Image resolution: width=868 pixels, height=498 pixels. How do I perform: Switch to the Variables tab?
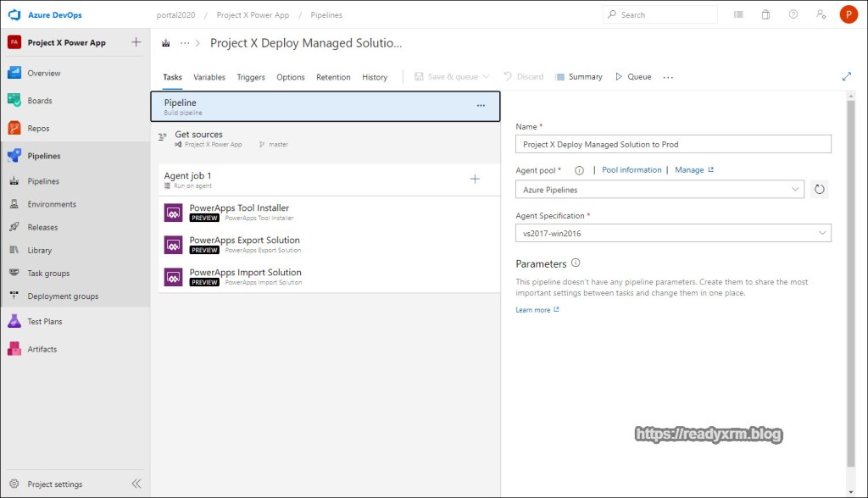click(209, 77)
